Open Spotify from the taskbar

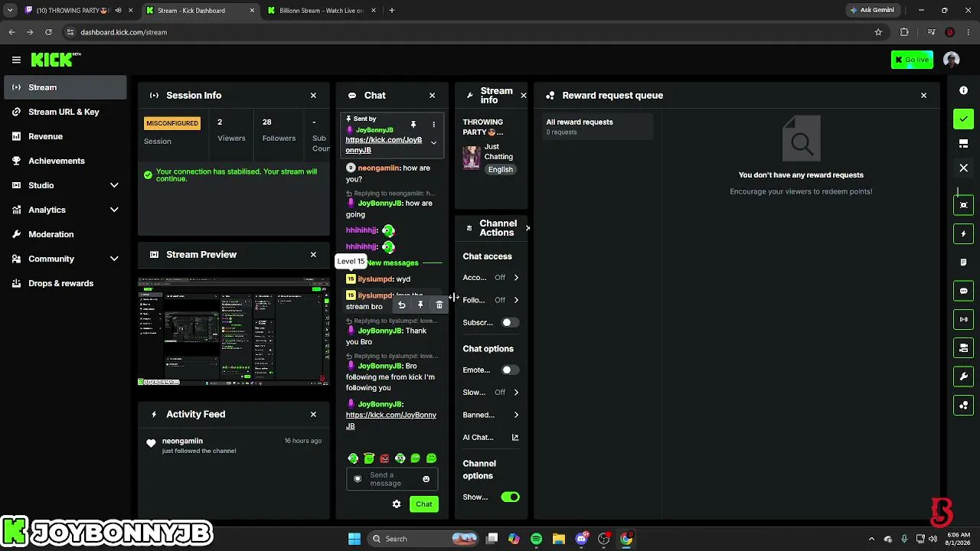click(536, 539)
